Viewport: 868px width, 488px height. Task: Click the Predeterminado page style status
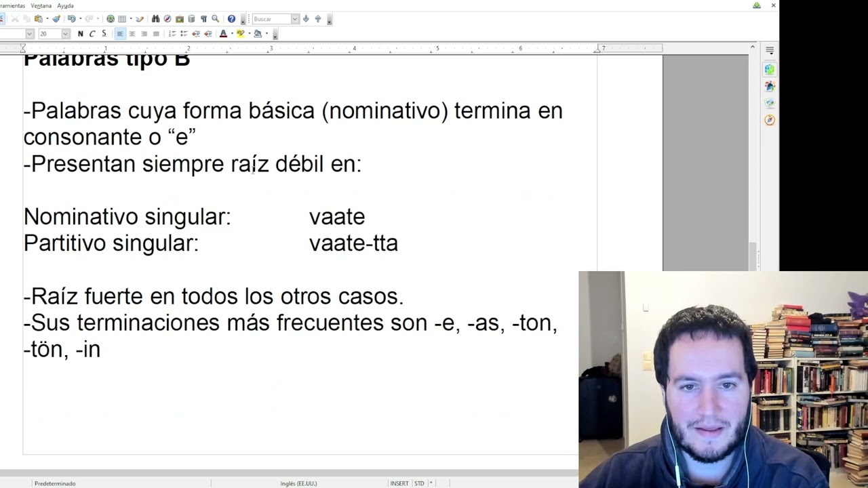55,483
